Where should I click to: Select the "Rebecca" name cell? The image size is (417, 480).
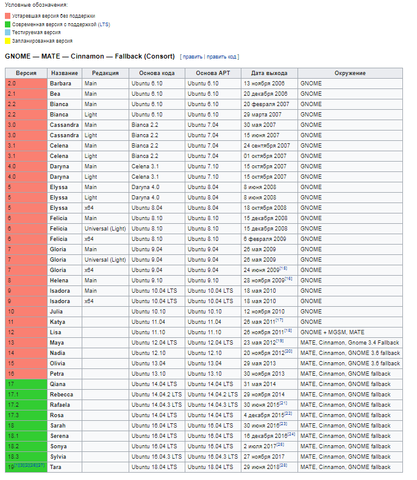(x=64, y=394)
